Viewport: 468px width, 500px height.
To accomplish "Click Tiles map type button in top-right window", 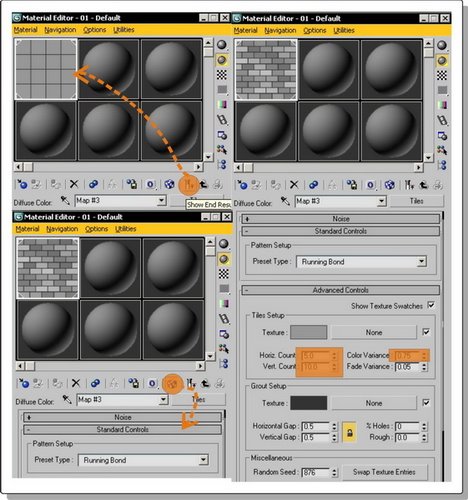I will tap(416, 201).
